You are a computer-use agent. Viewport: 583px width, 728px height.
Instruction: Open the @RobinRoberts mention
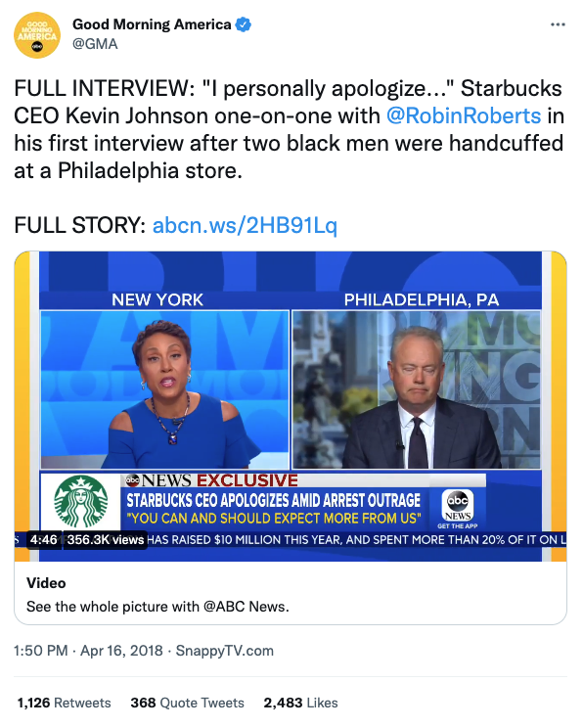point(464,116)
